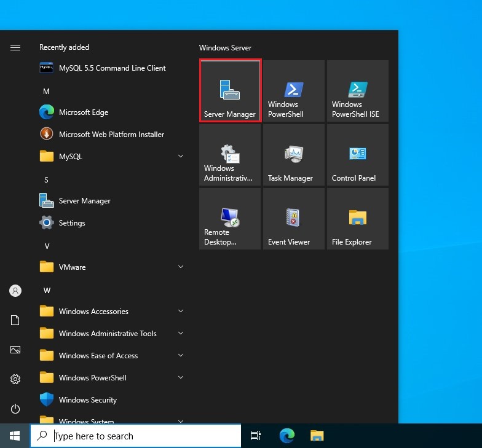Open the Windows Administrative Tools tile
Screen dimensions: 482x448
tap(230, 155)
